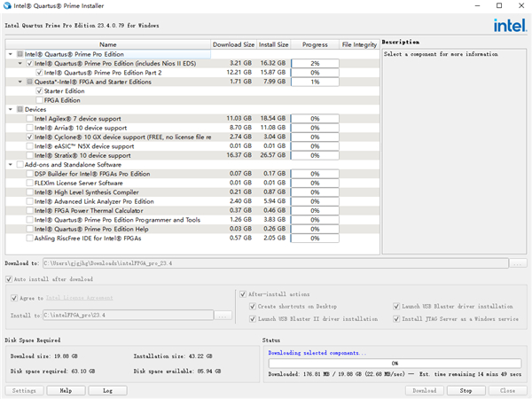Toggle Questa-Intel FPGA and Starter Editions checkbox

[x=30, y=82]
